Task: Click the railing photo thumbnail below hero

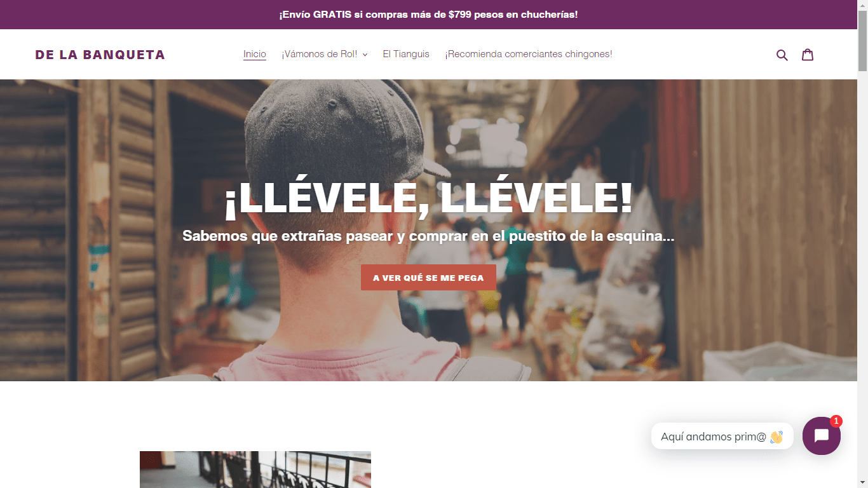Action: (x=255, y=470)
